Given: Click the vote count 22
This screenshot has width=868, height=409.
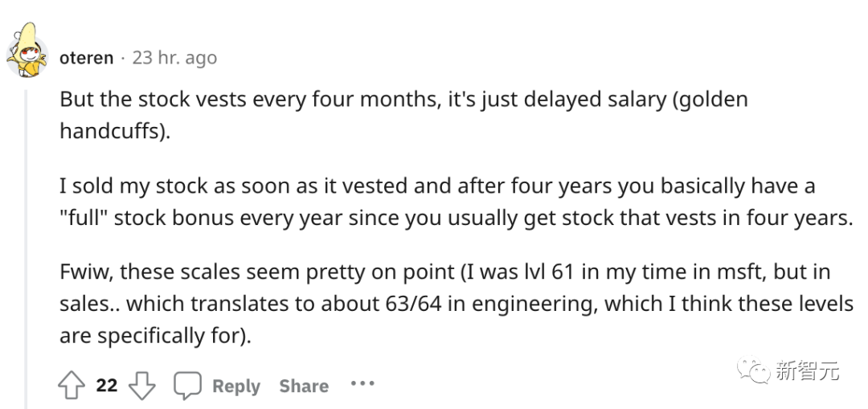Looking at the screenshot, I should pyautogui.click(x=107, y=385).
